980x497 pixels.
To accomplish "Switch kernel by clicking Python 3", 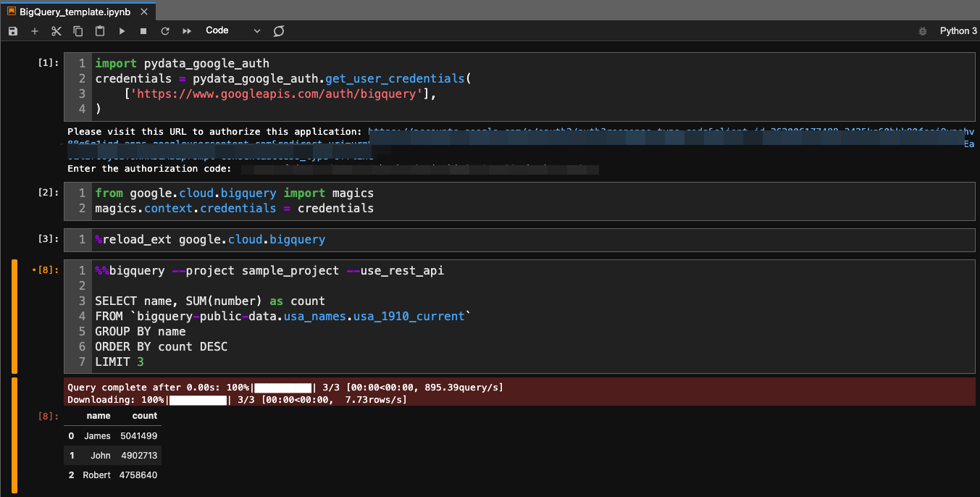I will [958, 31].
